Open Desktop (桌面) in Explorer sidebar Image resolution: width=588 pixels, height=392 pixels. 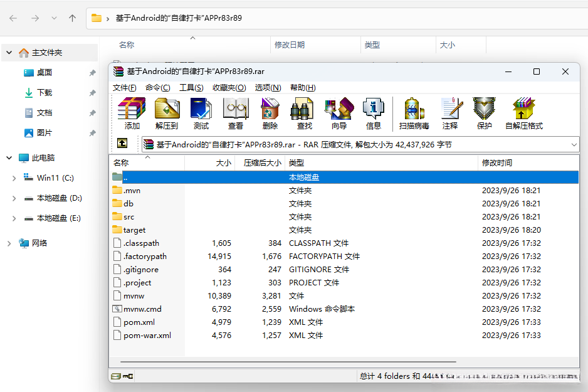[45, 73]
